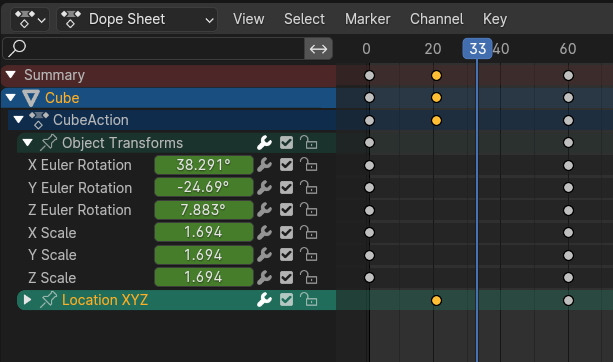
Task: Click the channel search field
Action: pyautogui.click(x=153, y=49)
